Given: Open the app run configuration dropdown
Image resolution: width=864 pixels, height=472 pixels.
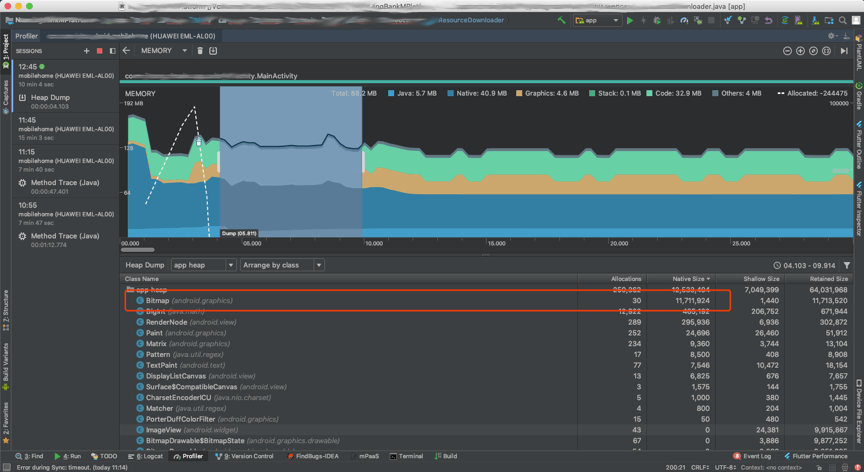Looking at the screenshot, I should pos(596,20).
